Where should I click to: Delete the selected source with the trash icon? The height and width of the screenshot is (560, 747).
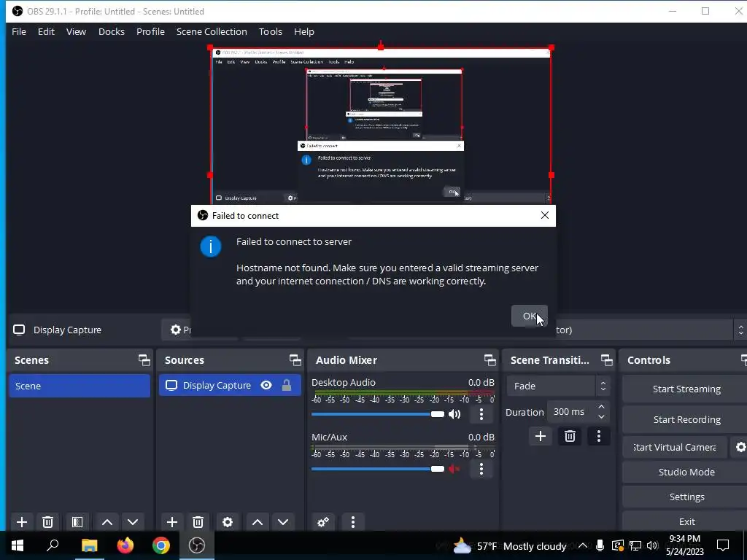[198, 522]
